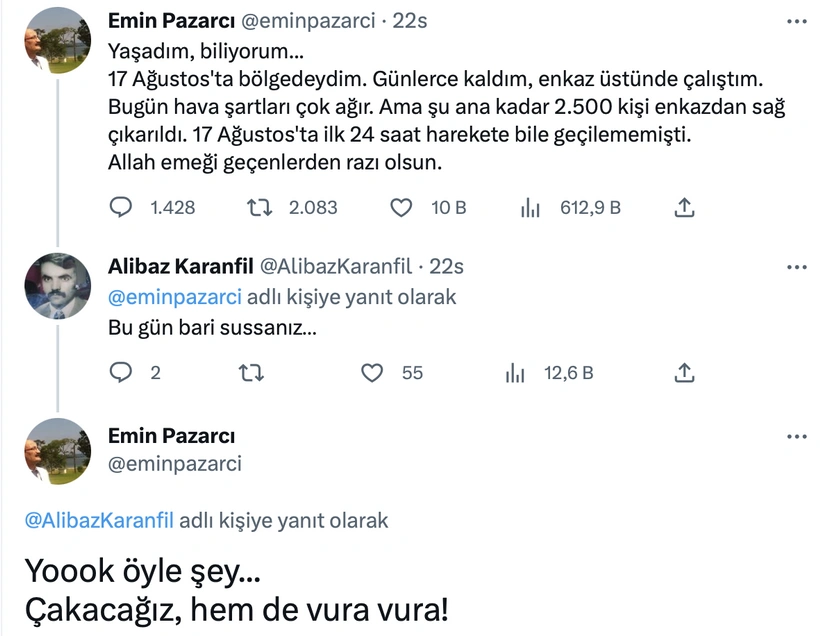
Task: Share Emin Pazarcı's top tweet
Action: coord(685,208)
